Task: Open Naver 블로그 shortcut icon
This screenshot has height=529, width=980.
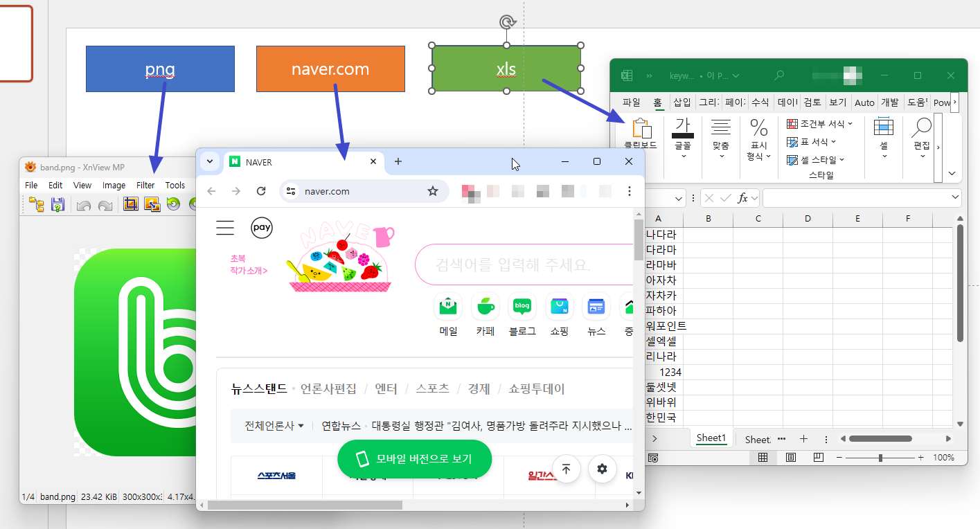Action: (x=522, y=306)
